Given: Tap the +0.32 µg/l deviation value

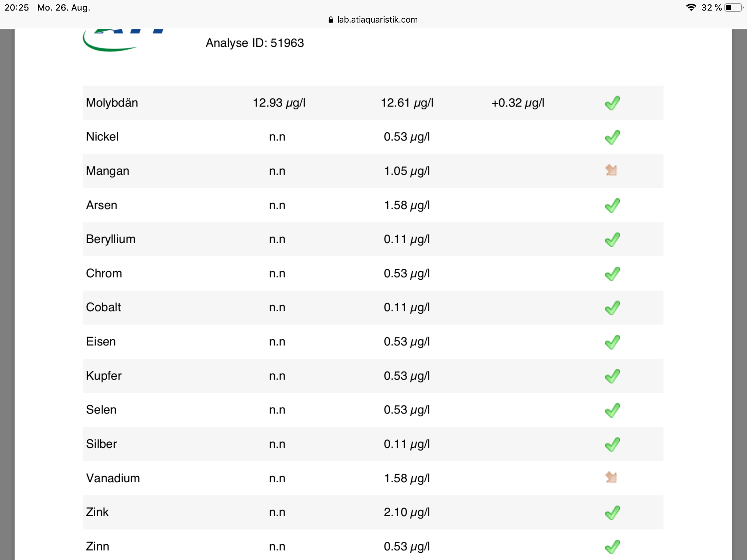Looking at the screenshot, I should (518, 103).
